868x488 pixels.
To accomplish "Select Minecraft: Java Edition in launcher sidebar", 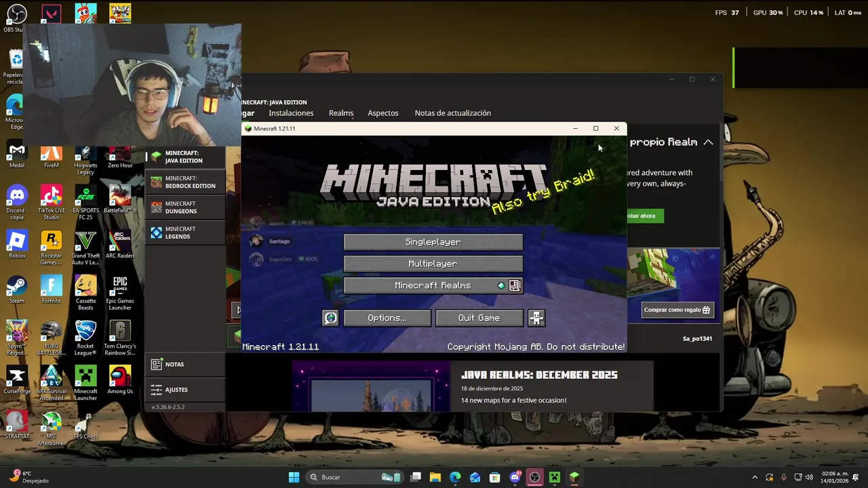I will (185, 157).
